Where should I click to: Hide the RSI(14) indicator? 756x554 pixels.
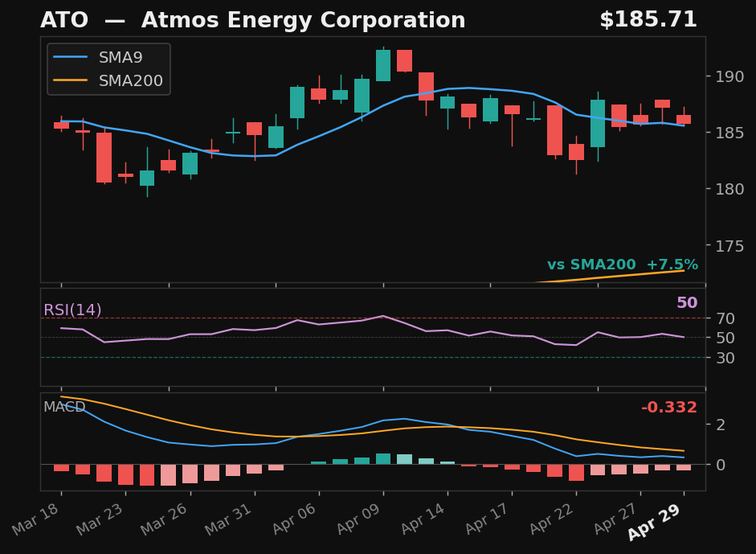[72, 310]
